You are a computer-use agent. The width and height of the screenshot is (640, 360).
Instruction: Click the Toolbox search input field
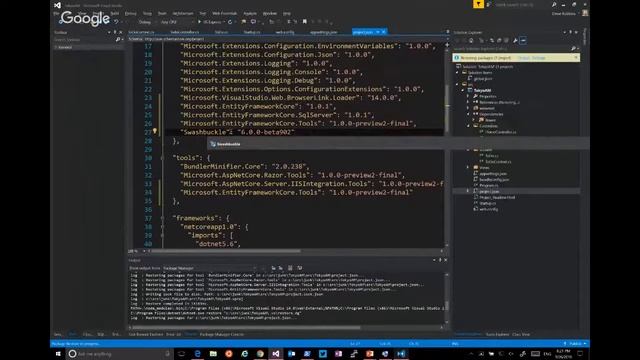click(84, 40)
